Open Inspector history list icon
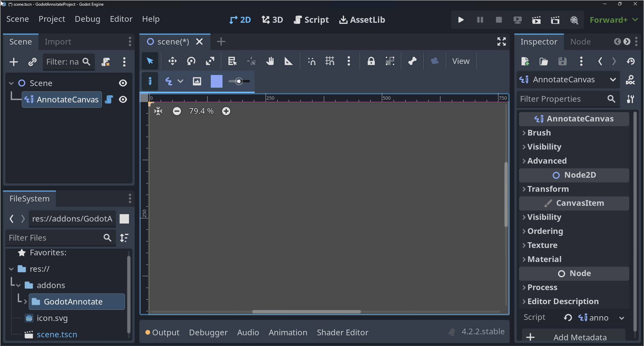The height and width of the screenshot is (346, 644). (631, 61)
